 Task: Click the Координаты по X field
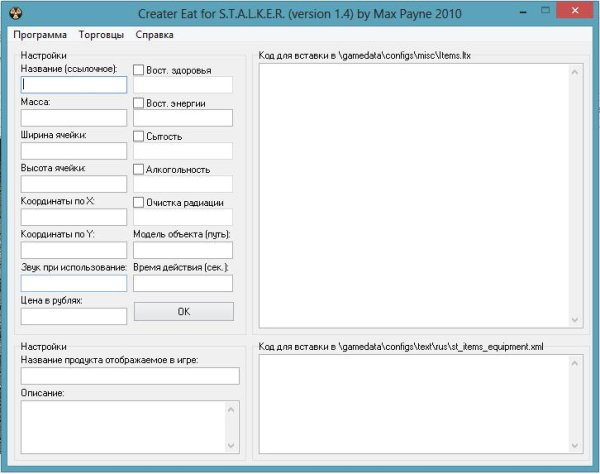tap(74, 217)
